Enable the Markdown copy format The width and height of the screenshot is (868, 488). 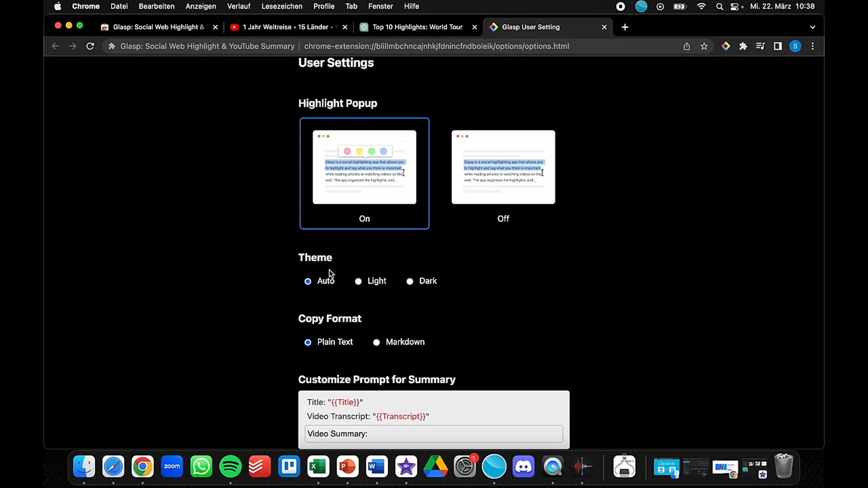(376, 342)
